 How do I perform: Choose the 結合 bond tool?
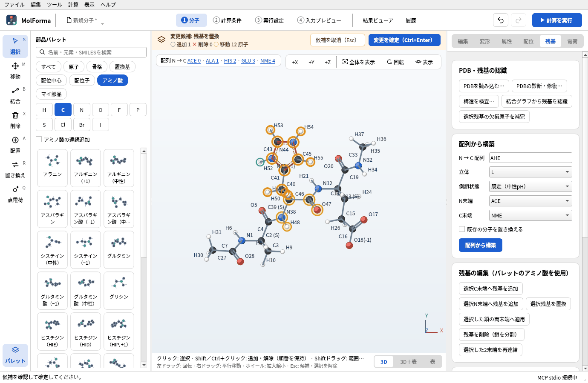[15, 95]
